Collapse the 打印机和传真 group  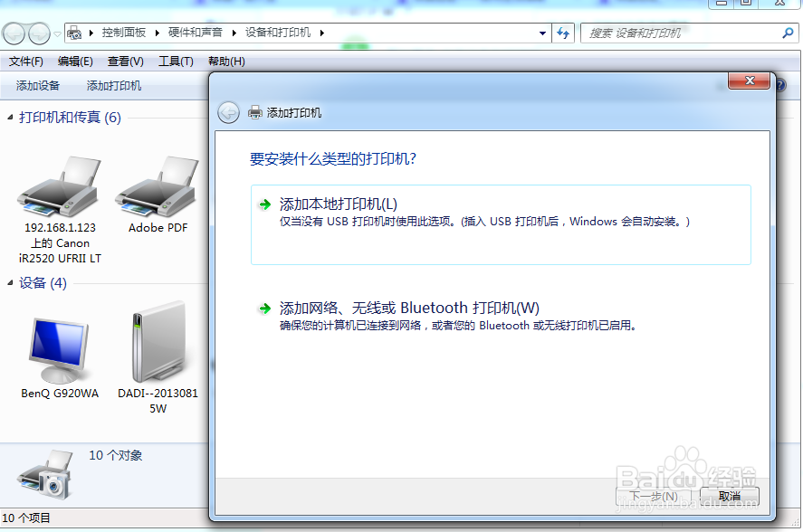coord(10,118)
